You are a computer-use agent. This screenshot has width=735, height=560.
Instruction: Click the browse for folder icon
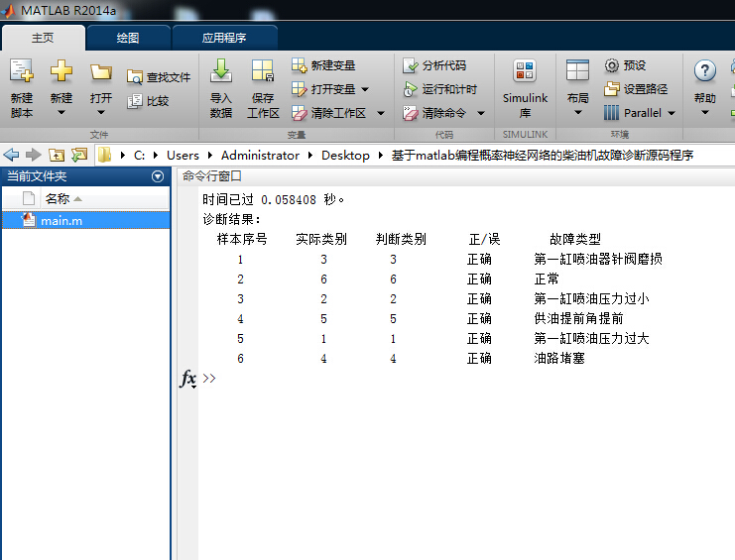point(79,155)
